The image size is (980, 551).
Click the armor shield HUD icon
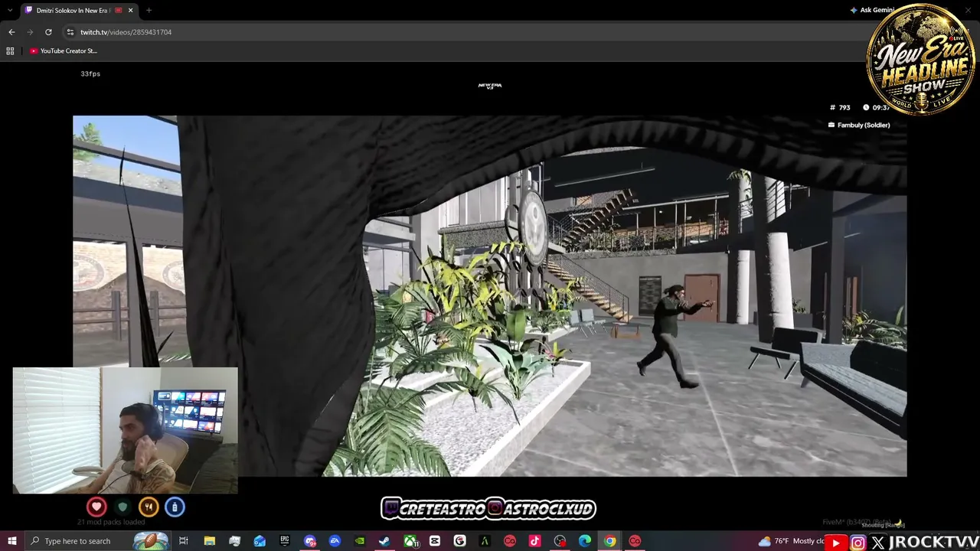pos(122,507)
